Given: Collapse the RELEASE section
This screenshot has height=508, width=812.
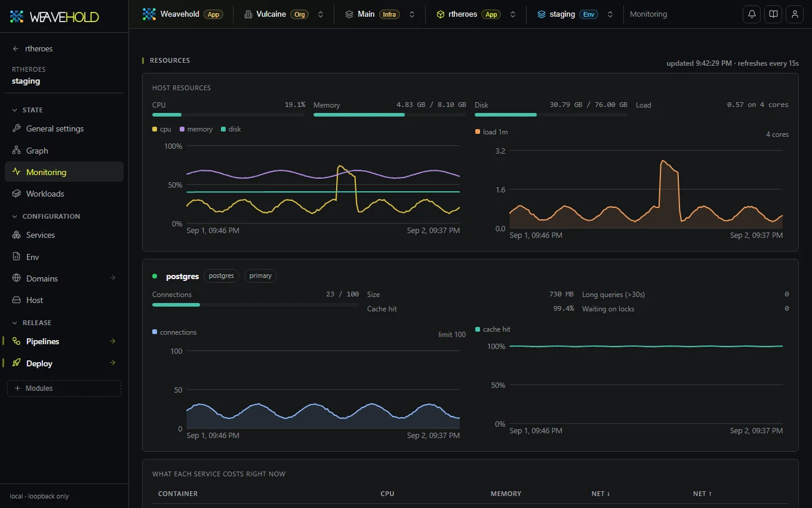Looking at the screenshot, I should [x=32, y=323].
